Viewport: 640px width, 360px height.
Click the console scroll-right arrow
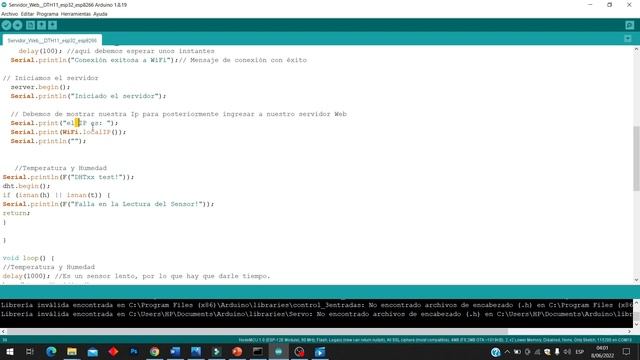pos(629,331)
